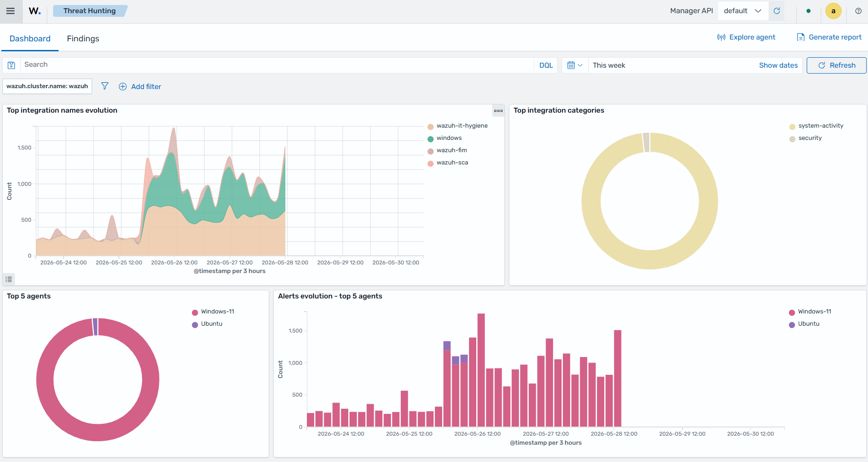Toggle the DQL query language switch

(x=546, y=65)
